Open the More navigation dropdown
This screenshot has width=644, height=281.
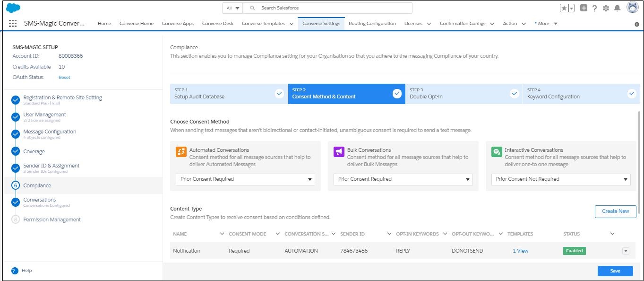(546, 24)
